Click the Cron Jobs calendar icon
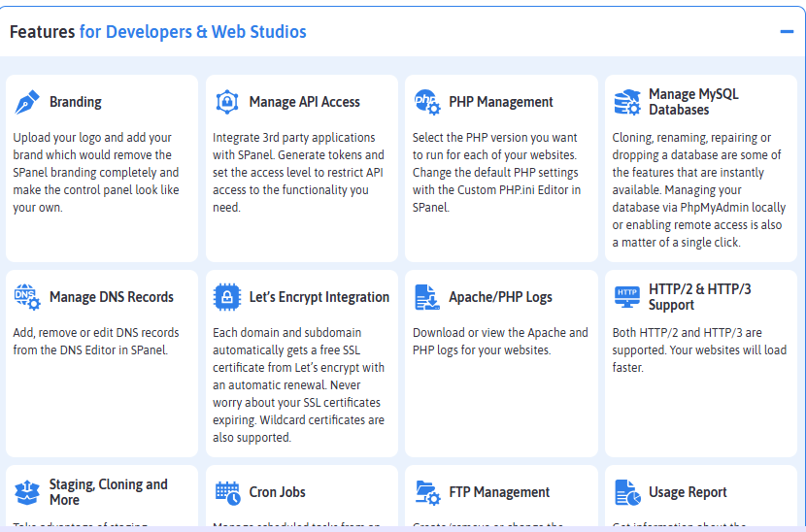 coord(227,492)
